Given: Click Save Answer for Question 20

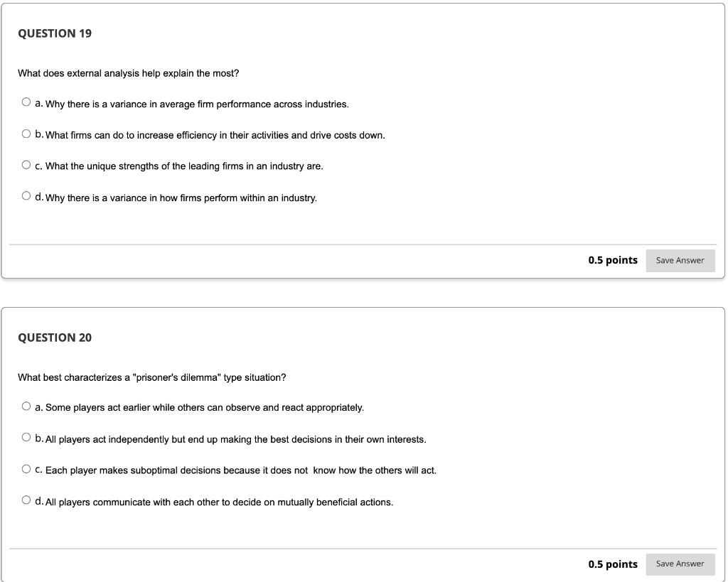Looking at the screenshot, I should [680, 564].
